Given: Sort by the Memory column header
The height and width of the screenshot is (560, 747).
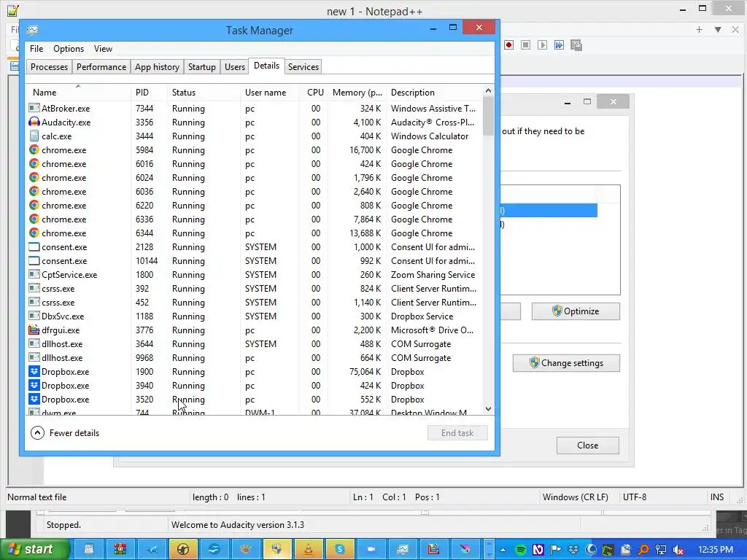Looking at the screenshot, I should tap(357, 93).
